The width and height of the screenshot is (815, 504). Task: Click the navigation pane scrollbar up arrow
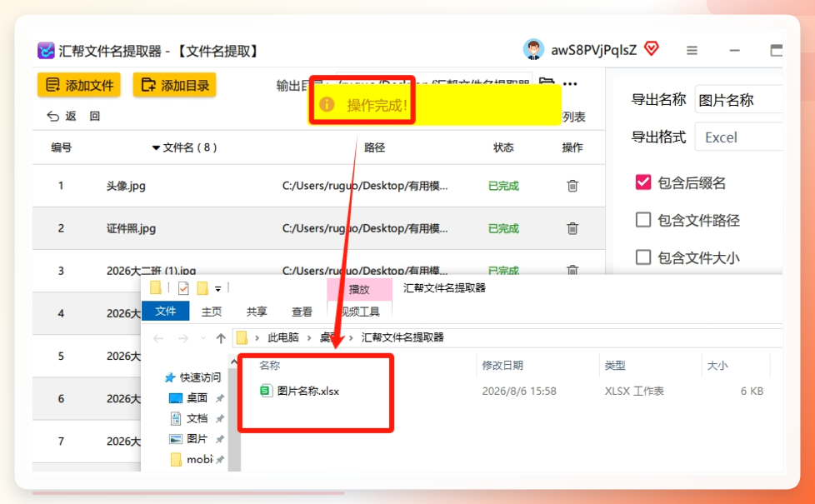pos(234,362)
